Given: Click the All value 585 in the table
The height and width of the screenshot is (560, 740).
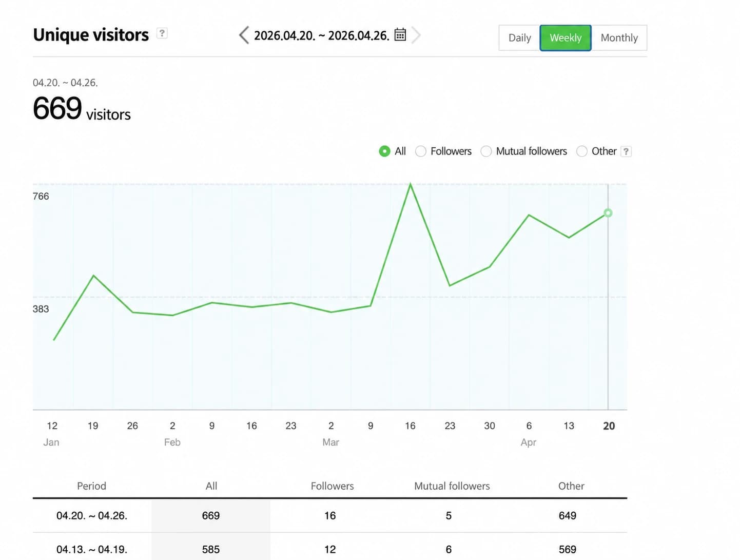Looking at the screenshot, I should (x=211, y=550).
